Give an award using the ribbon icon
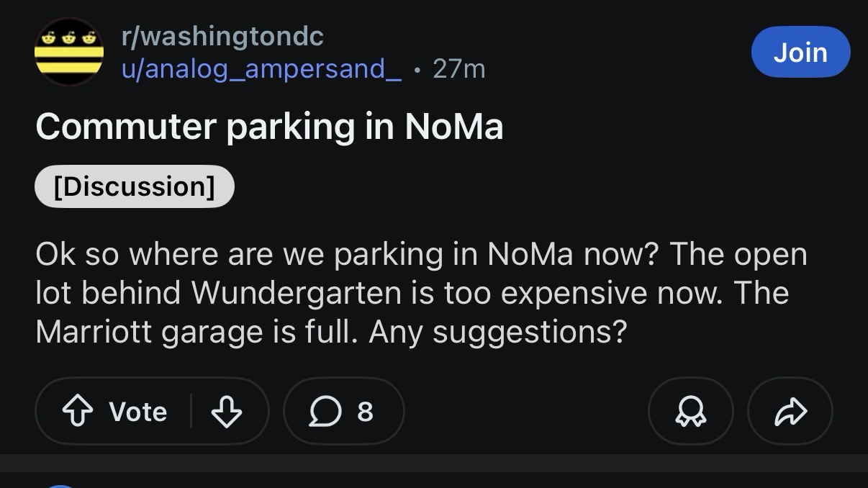Viewport: 868px width, 488px height. click(690, 412)
